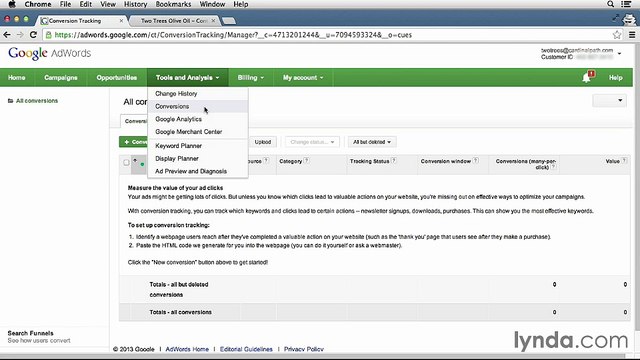Click the green new Conversion button
The image size is (640, 360).
pos(134,142)
